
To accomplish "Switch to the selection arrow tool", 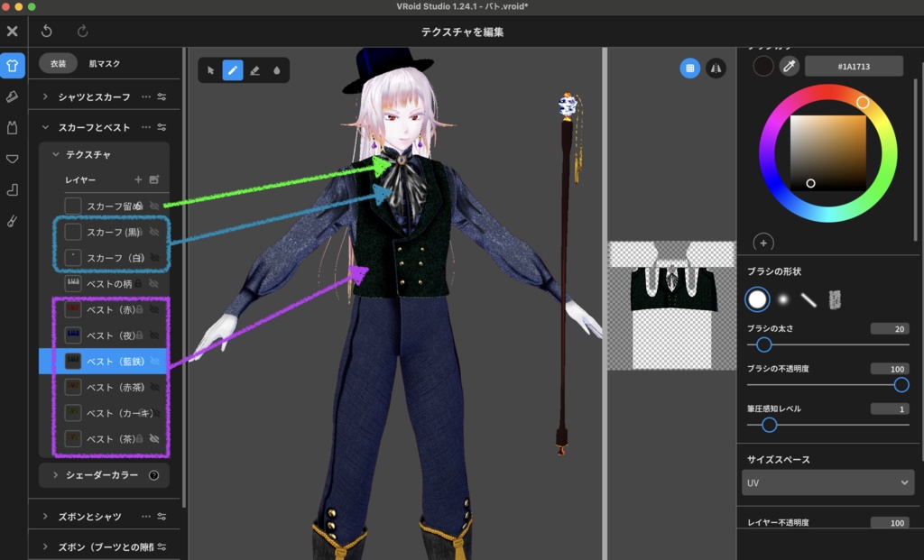I will pyautogui.click(x=211, y=69).
